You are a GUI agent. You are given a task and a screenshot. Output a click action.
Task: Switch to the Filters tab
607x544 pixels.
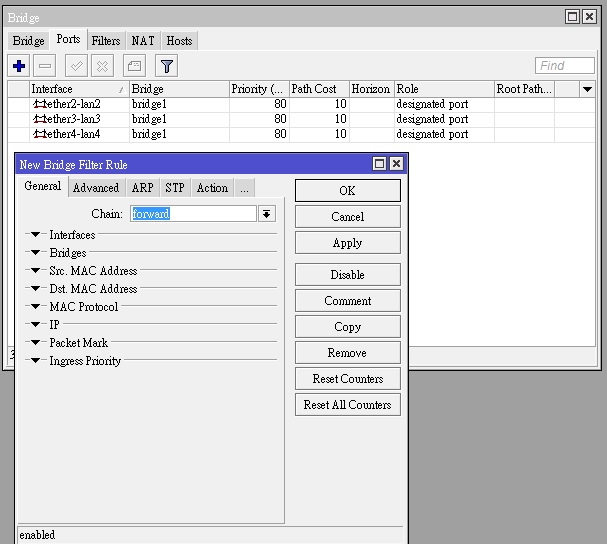point(106,41)
